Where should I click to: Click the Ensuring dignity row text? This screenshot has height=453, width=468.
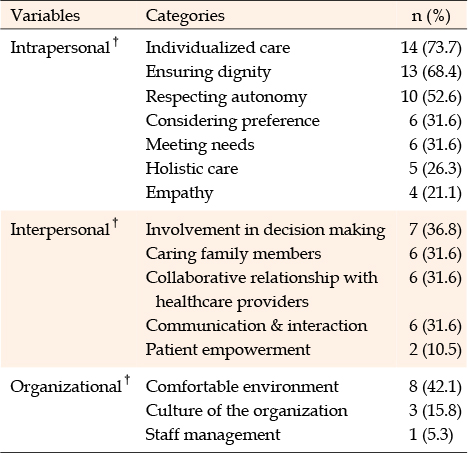[x=208, y=73]
